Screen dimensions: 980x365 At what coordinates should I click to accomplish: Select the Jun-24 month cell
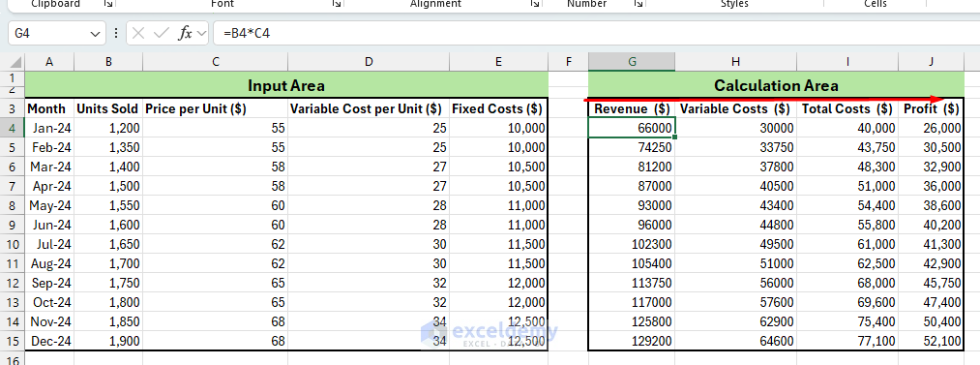point(49,225)
